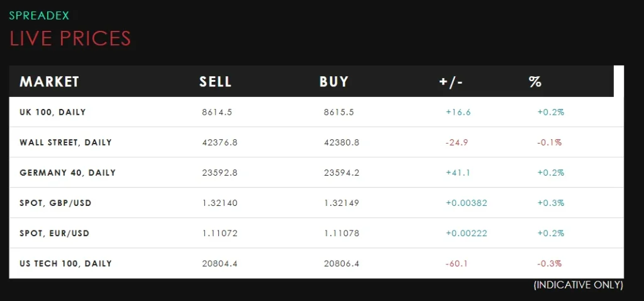
Task: Select EUR/USD buy price 1.11078
Action: click(341, 233)
